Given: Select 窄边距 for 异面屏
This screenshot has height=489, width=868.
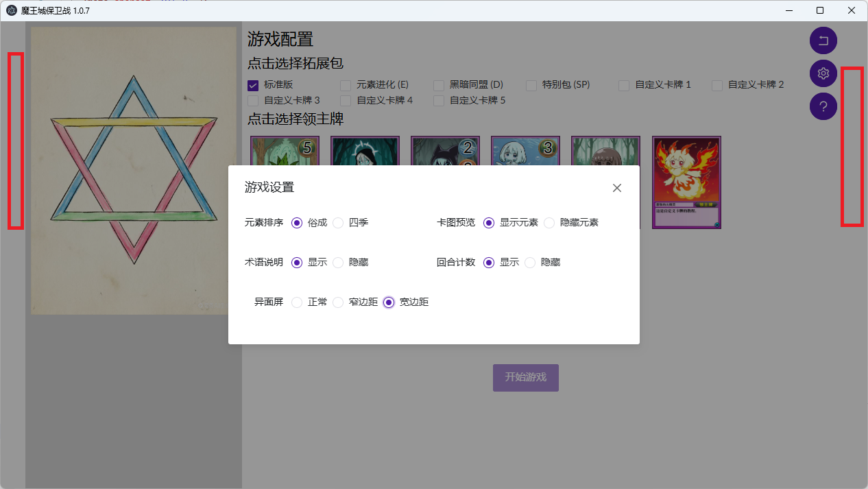Looking at the screenshot, I should click(338, 302).
